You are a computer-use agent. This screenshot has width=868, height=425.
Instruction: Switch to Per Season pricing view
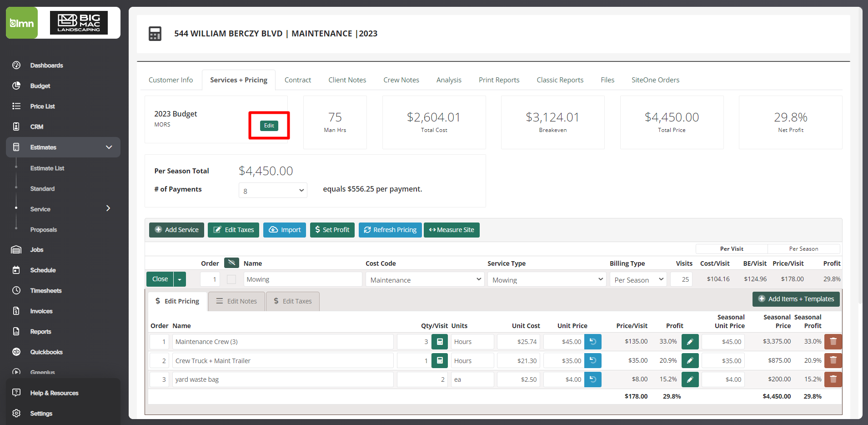click(x=803, y=249)
